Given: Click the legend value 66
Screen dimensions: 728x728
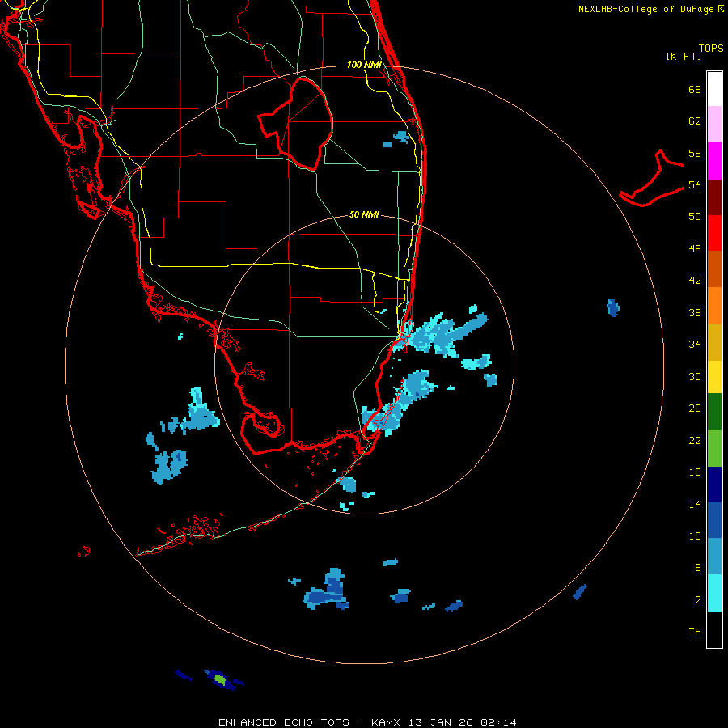Looking at the screenshot, I should tap(695, 89).
